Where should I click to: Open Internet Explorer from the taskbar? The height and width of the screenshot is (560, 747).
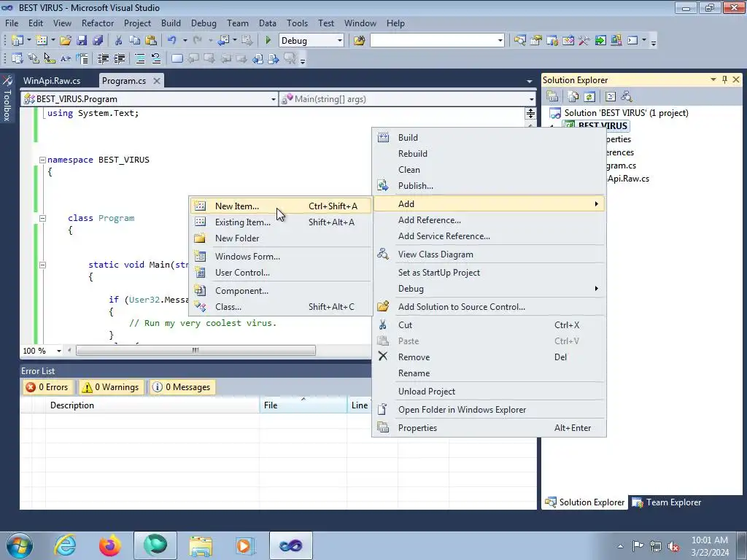[x=65, y=545]
